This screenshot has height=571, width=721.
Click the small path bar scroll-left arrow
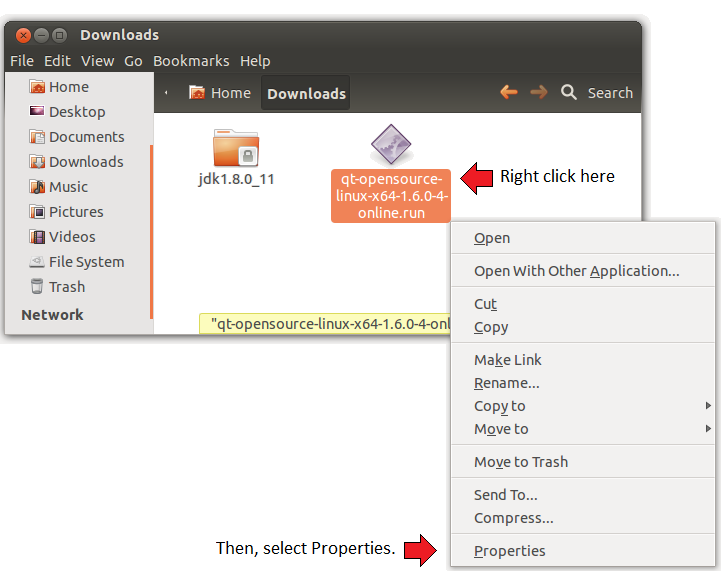(x=166, y=93)
